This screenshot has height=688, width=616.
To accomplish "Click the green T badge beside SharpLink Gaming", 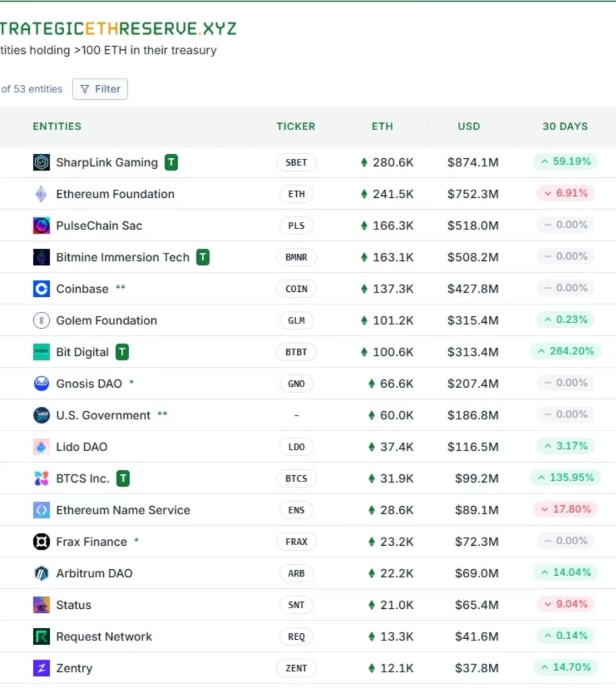I will [x=171, y=163].
